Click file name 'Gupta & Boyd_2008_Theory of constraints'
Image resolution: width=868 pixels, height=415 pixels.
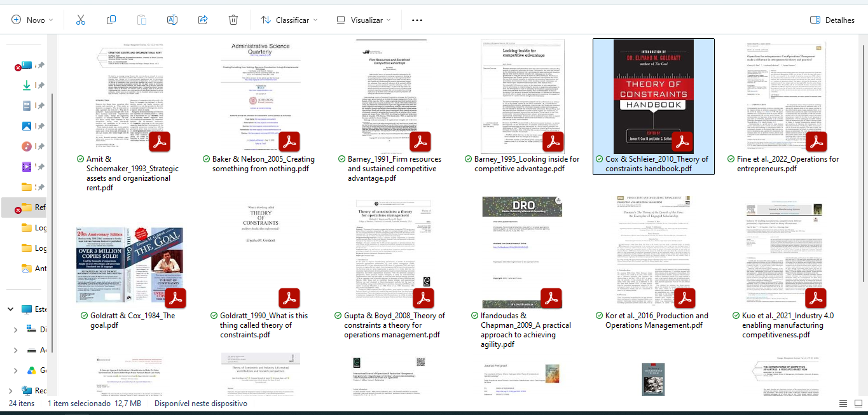point(394,325)
